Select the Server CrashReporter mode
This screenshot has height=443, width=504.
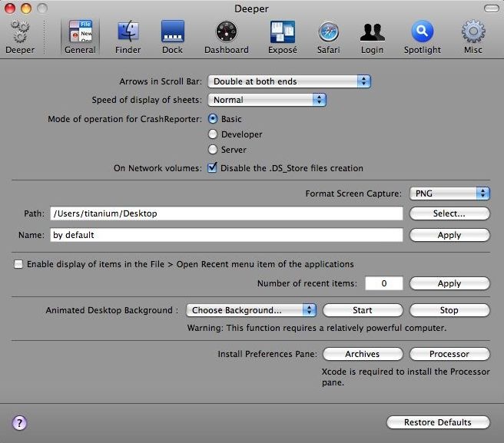[x=214, y=150]
